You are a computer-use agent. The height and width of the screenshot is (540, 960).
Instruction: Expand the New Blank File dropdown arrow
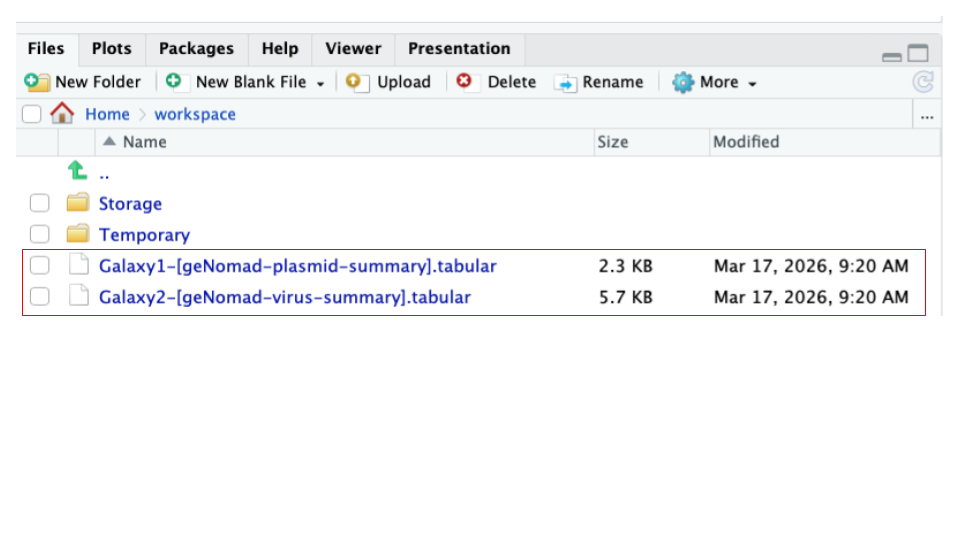[x=320, y=83]
